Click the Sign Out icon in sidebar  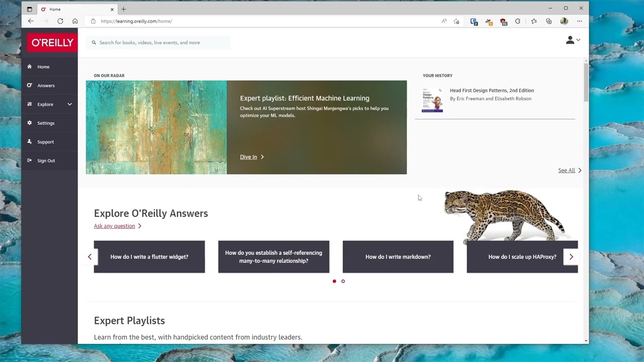[x=29, y=160]
